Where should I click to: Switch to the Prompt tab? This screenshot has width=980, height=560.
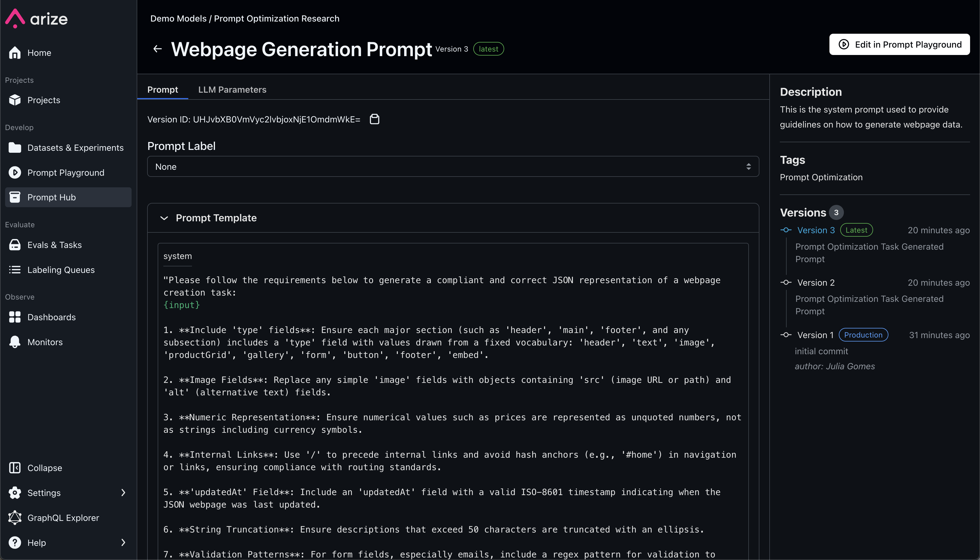[162, 90]
